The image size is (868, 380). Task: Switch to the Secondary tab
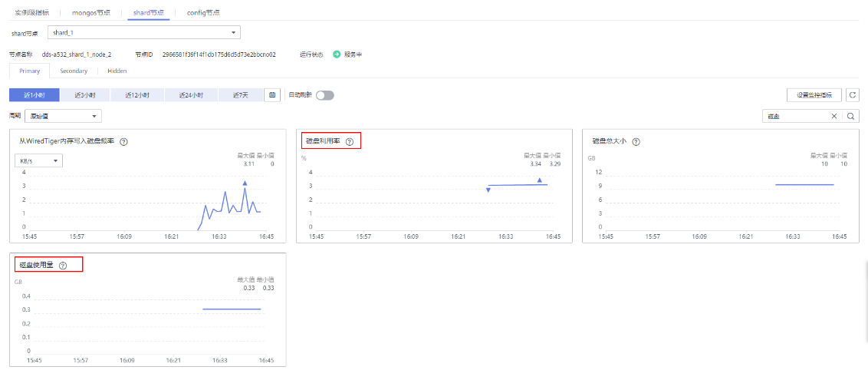(x=74, y=71)
